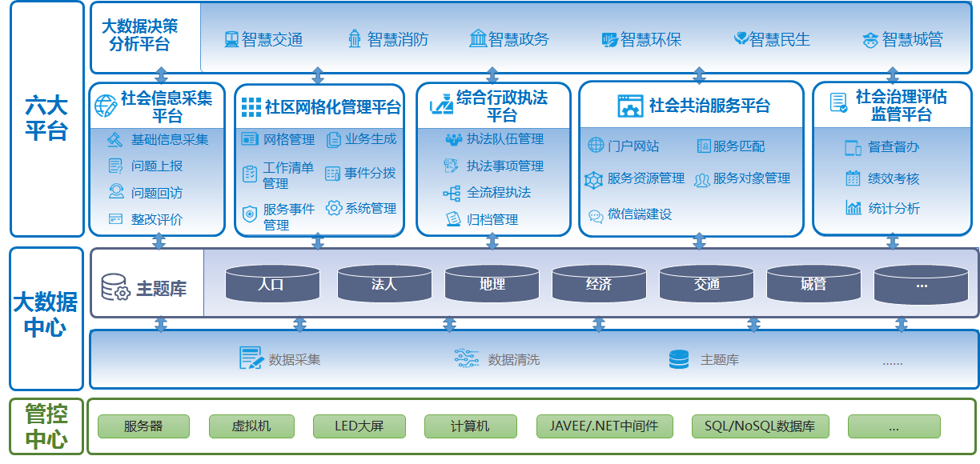Click the 事件分拨 table icon
Image resolution: width=980 pixels, height=464 pixels.
pyautogui.click(x=333, y=173)
